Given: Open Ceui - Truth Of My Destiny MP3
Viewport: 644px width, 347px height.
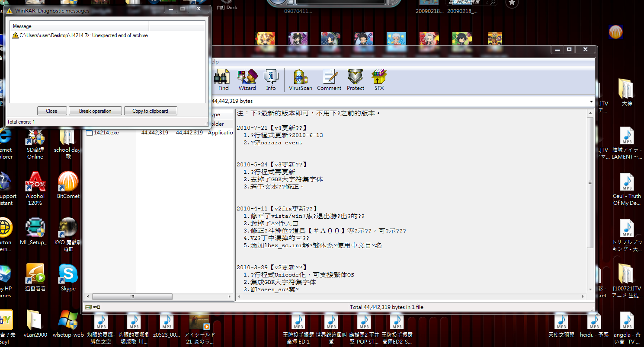Looking at the screenshot, I should (627, 189).
